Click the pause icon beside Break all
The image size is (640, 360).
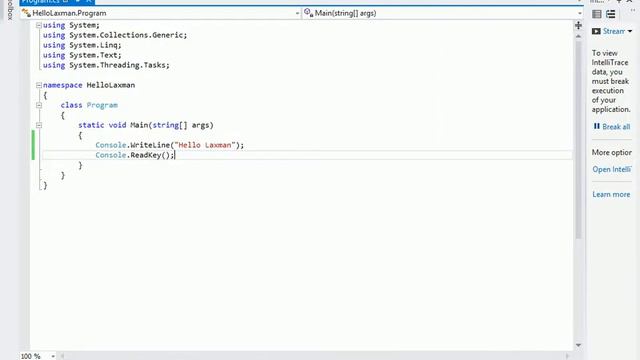(x=597, y=127)
